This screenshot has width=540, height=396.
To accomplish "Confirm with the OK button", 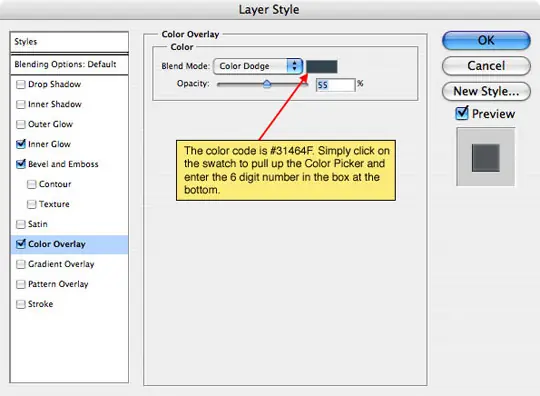I will point(486,40).
